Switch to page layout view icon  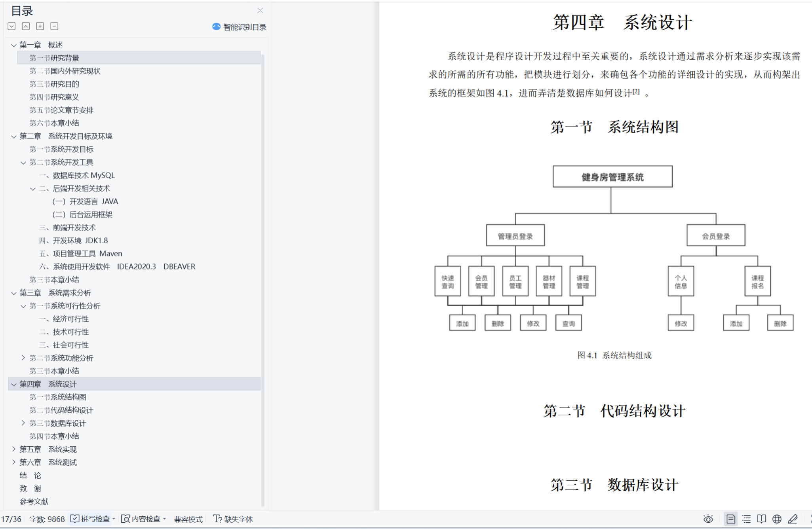point(731,519)
